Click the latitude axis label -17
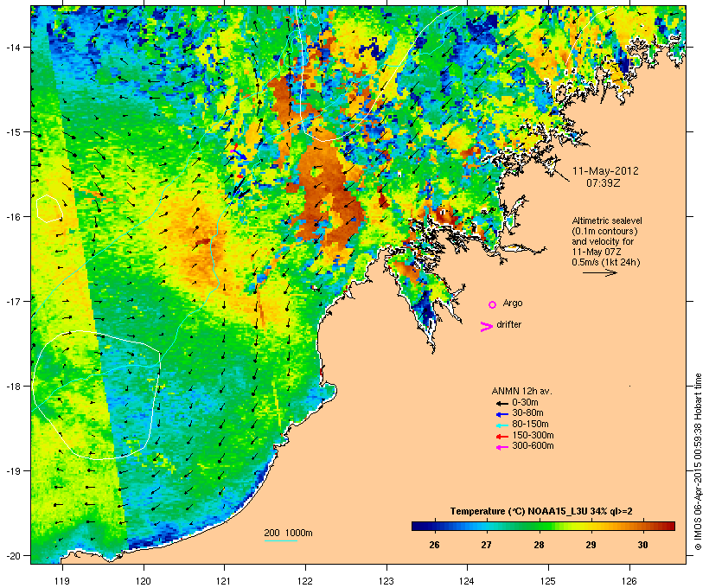Viewport: 709px width, 588px height. tap(12, 301)
